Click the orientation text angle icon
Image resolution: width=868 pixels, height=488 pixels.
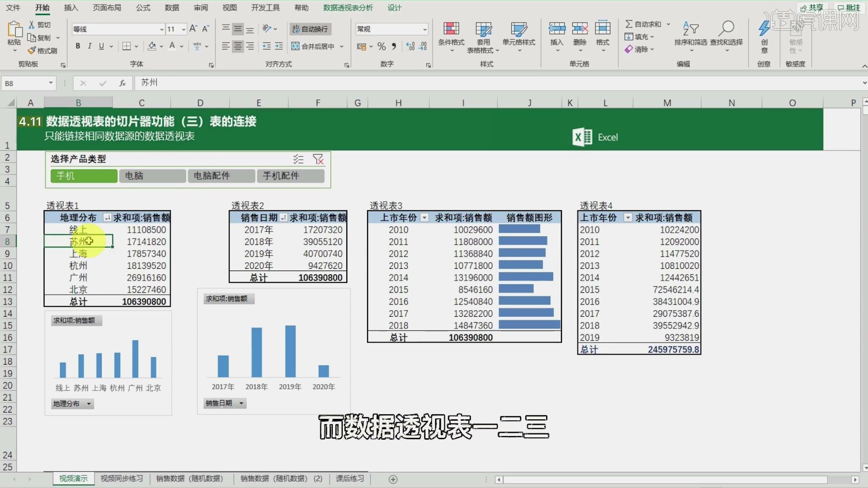[267, 29]
